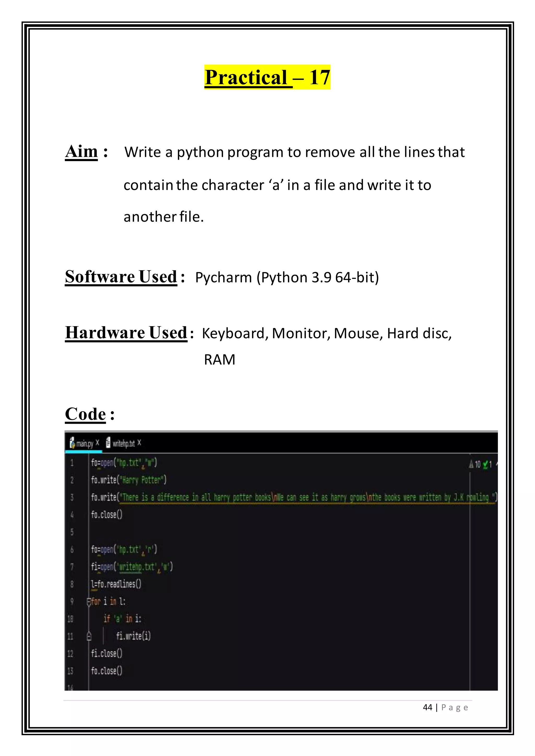Image resolution: width=535 pixels, height=756 pixels.
Task: Click the page number '44 | Page' footer
Action: (x=445, y=707)
